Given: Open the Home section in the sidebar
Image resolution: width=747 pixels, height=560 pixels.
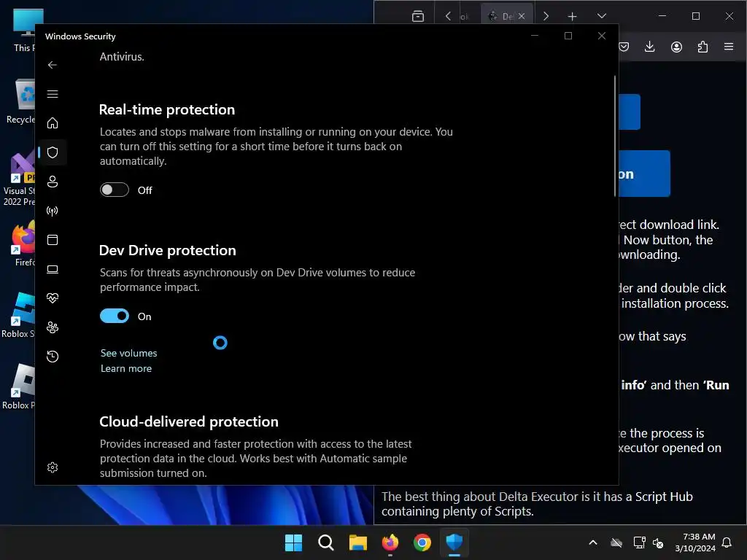Looking at the screenshot, I should tap(53, 122).
